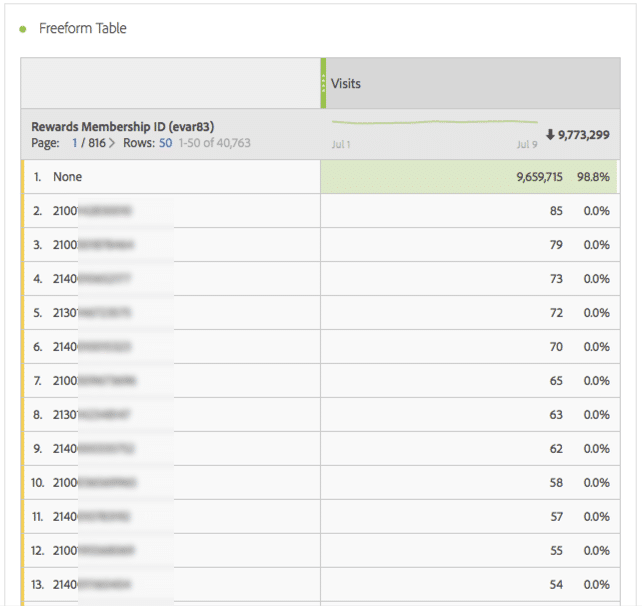Click the green dot beside Freeform Table
This screenshot has height=606, width=642.
tap(23, 29)
